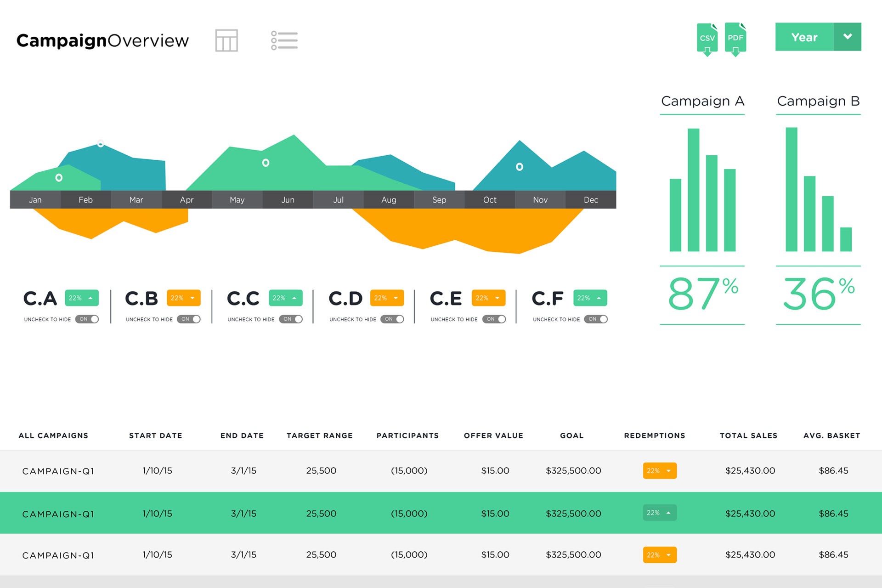
Task: Select Aug on the month timeline
Action: (389, 200)
